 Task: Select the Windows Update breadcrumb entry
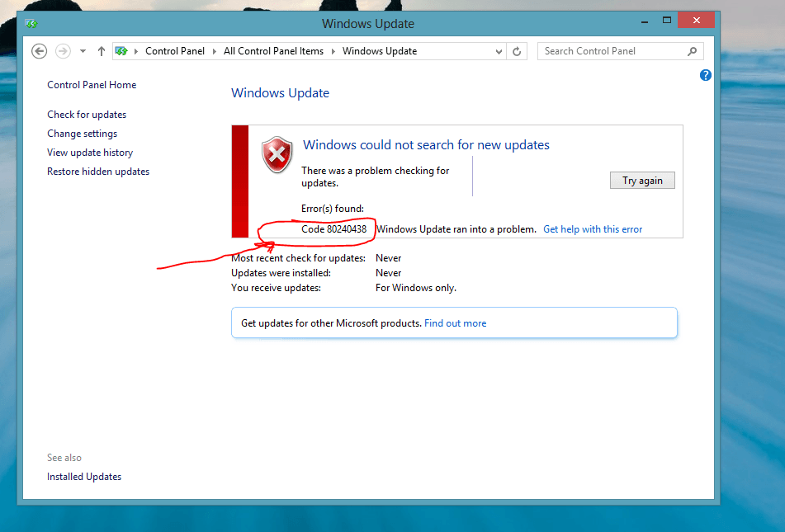point(378,50)
